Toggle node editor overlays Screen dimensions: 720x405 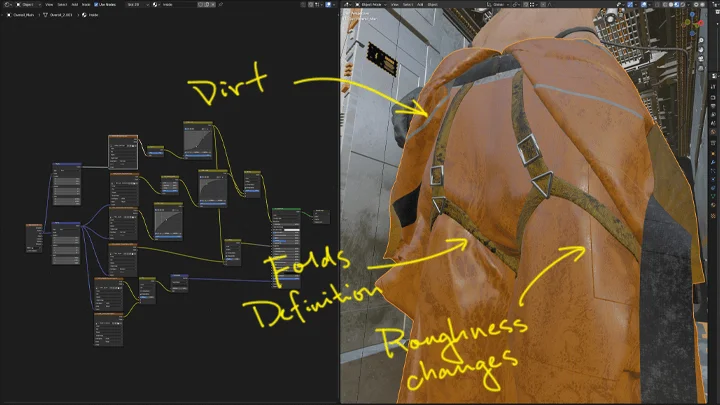(328, 5)
